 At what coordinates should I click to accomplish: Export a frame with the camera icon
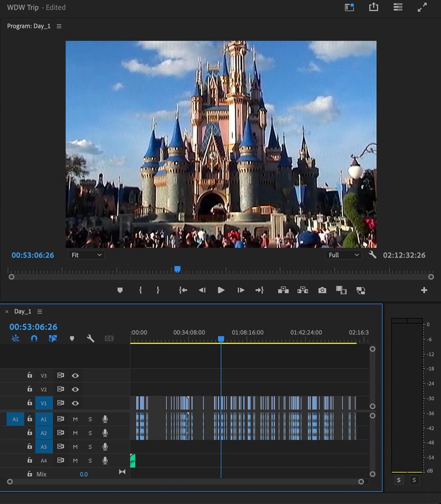[x=322, y=290]
